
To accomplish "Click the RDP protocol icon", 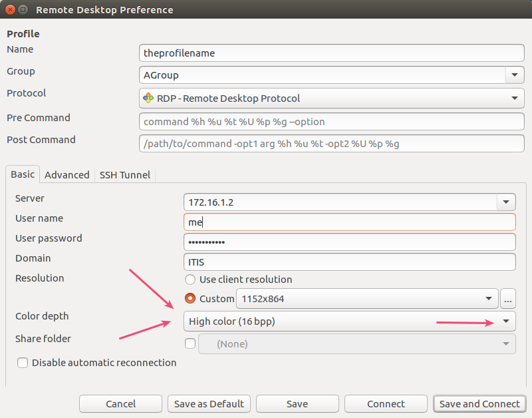I will pos(148,98).
